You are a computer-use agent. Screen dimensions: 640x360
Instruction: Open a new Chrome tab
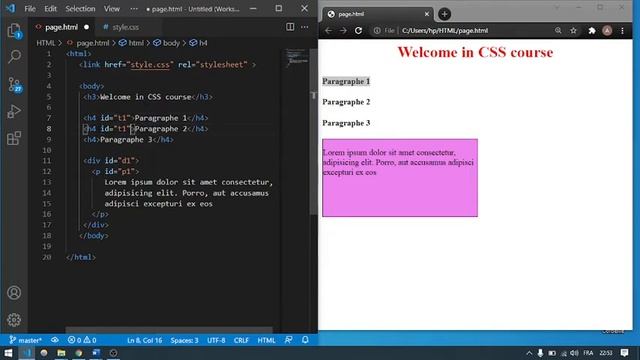tap(444, 14)
